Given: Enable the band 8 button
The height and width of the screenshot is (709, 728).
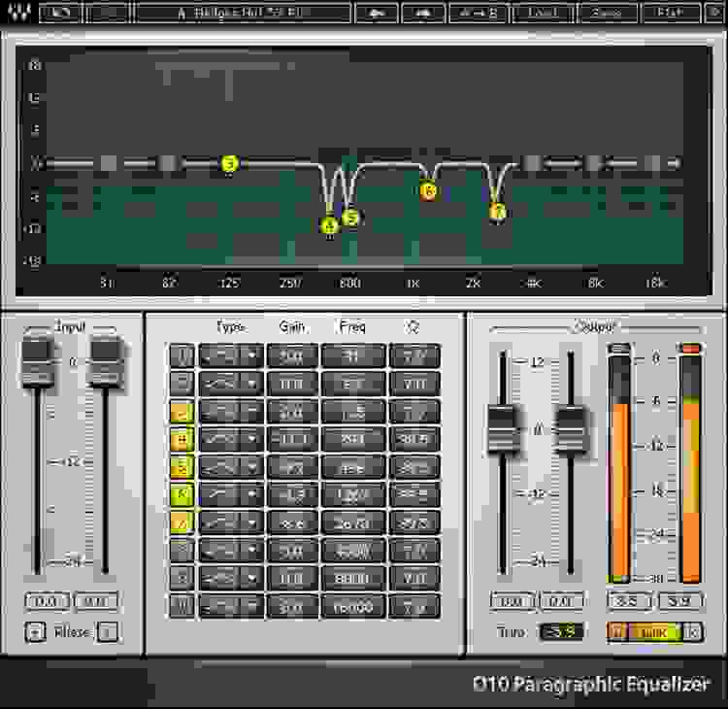Looking at the screenshot, I should coord(182,551).
